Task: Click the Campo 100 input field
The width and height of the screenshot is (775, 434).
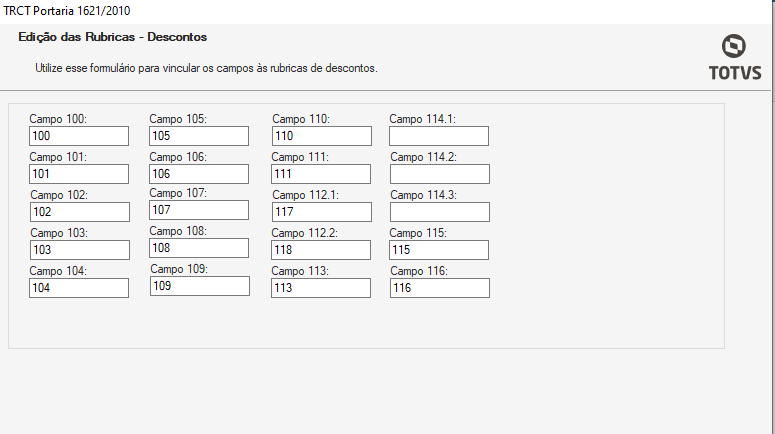Action: tap(79, 136)
